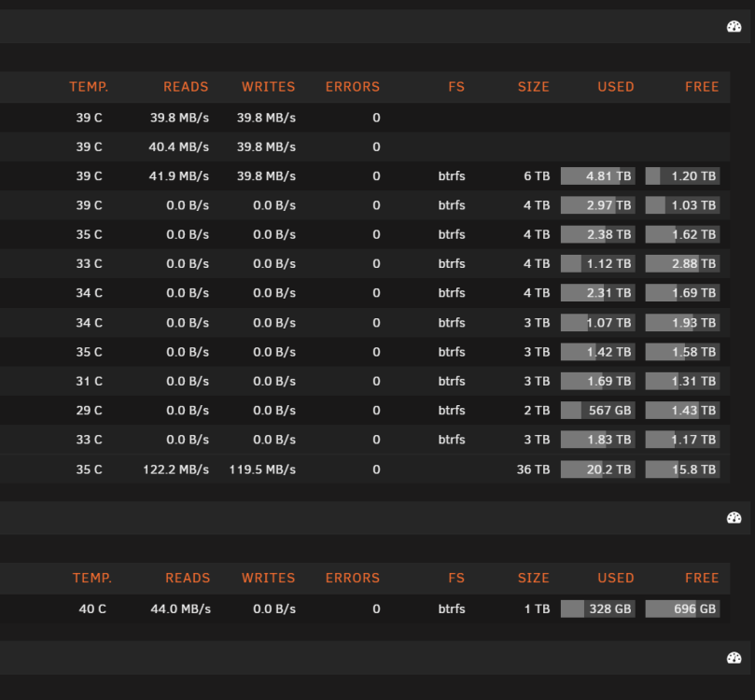Click the 1.20 TB free bar
755x700 pixels.
[x=683, y=176]
